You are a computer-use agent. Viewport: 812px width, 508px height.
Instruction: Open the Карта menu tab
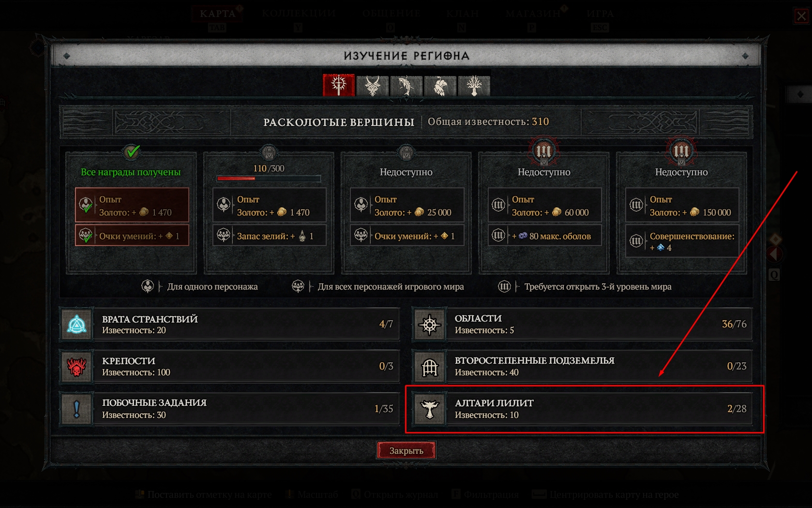tap(218, 14)
